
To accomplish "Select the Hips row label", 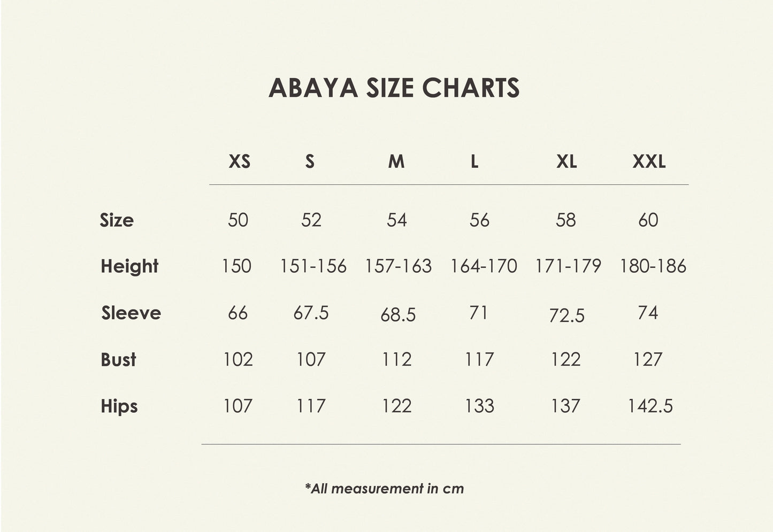I will click(x=119, y=406).
